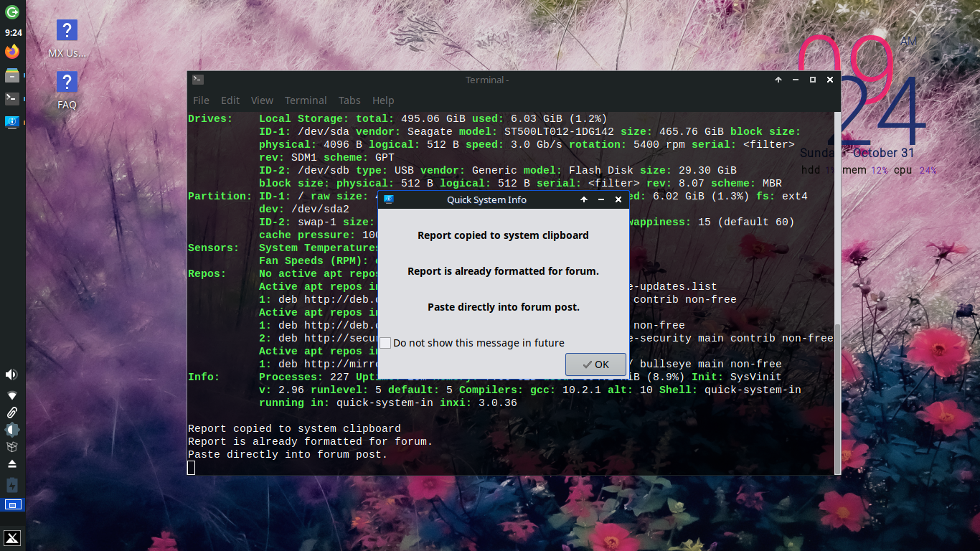This screenshot has height=551, width=980.
Task: Click the 'Sensors:' label in terminal output
Action: (x=214, y=248)
